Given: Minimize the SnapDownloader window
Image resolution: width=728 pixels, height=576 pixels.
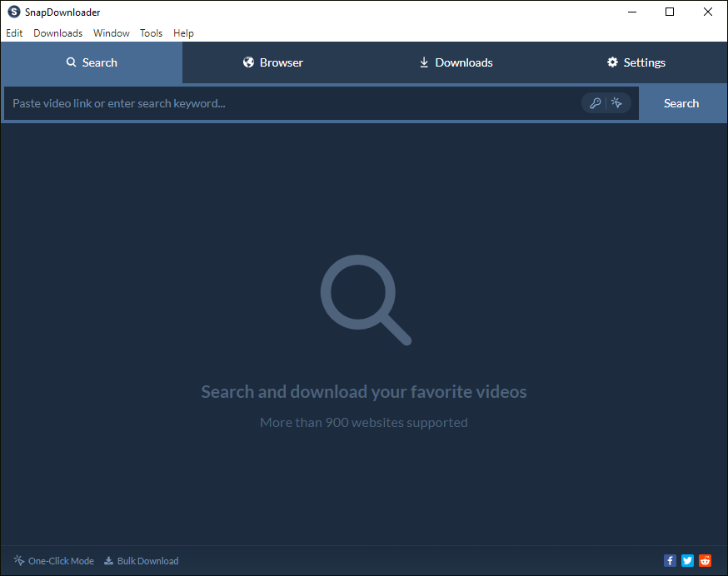Looking at the screenshot, I should click(632, 12).
